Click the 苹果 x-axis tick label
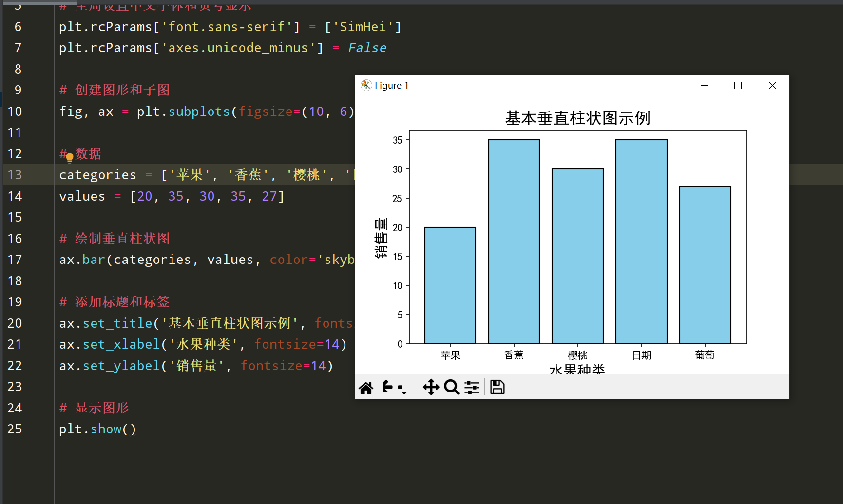843x504 pixels. [x=450, y=355]
